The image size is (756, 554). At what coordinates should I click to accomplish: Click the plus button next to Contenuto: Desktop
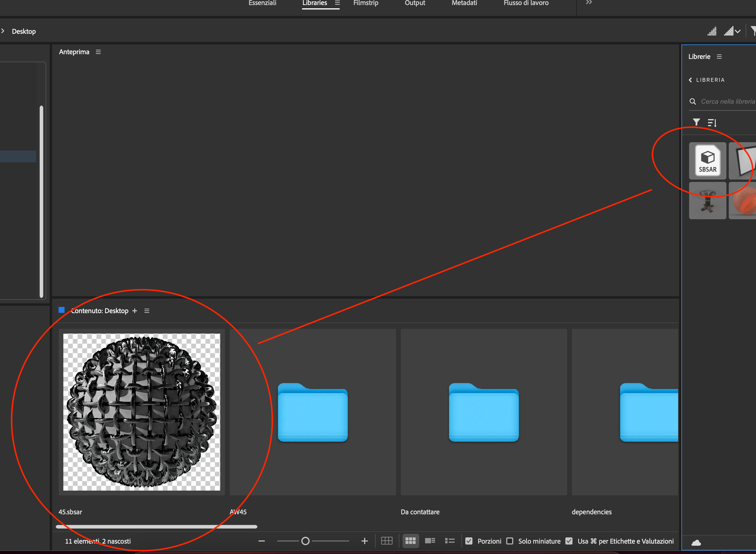(135, 311)
